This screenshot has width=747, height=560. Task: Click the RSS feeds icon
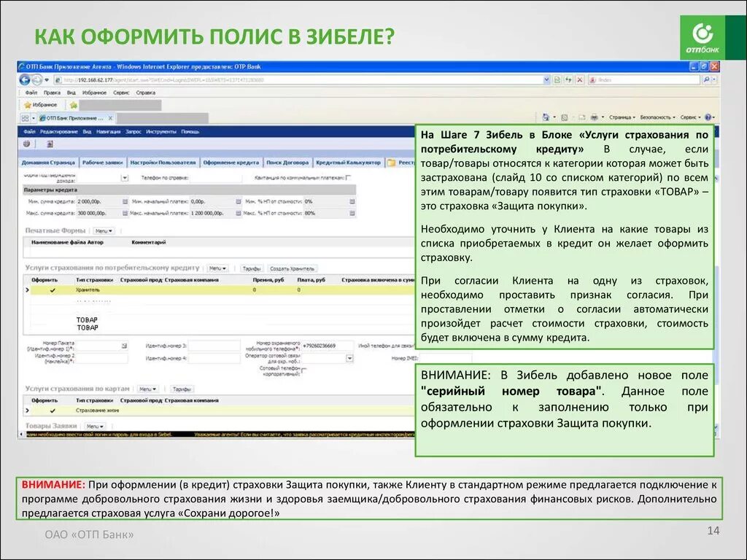[565, 117]
